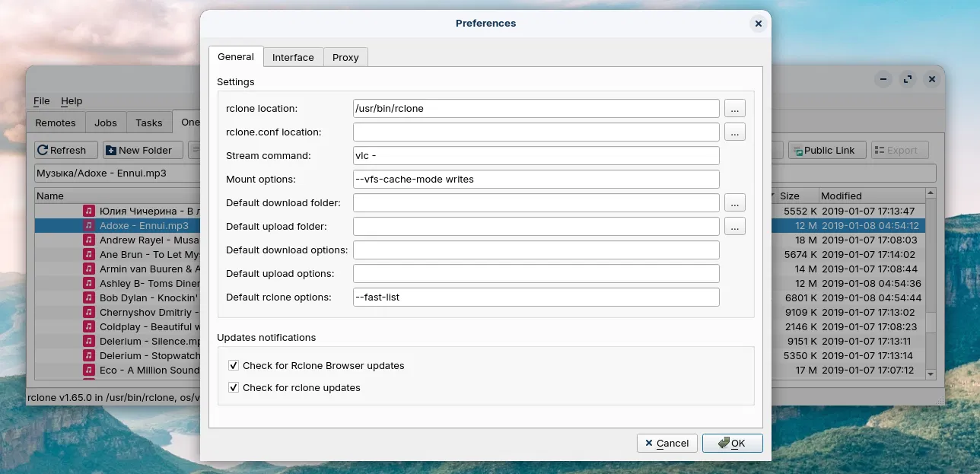The height and width of the screenshot is (474, 980).
Task: Switch to the Interface tab
Action: [293, 57]
